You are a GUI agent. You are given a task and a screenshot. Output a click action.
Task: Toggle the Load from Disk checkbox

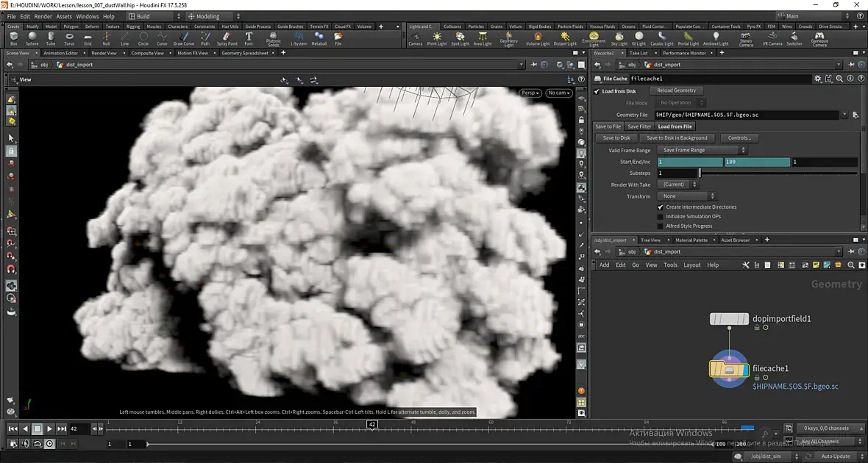click(x=597, y=91)
